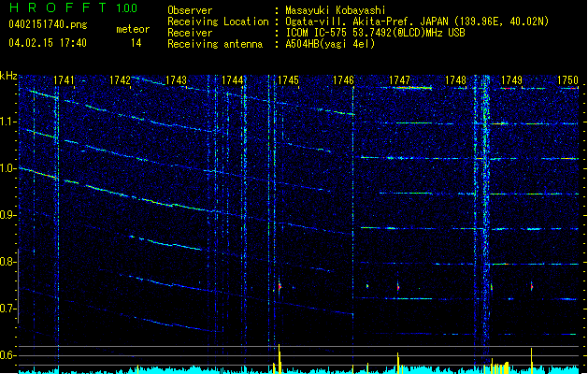Screen dimensions: 588x374
Task: Click the HROFFT program title
Action: (57, 7)
